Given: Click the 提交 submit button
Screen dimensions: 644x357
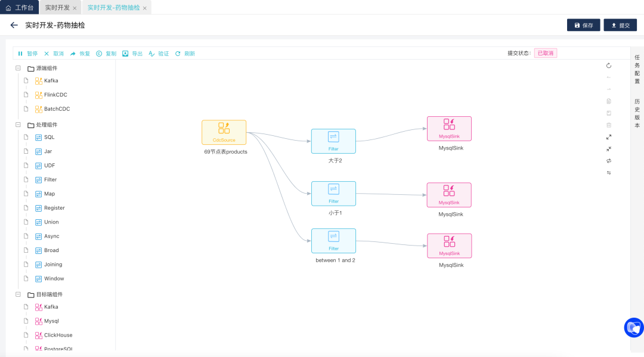Looking at the screenshot, I should (620, 25).
